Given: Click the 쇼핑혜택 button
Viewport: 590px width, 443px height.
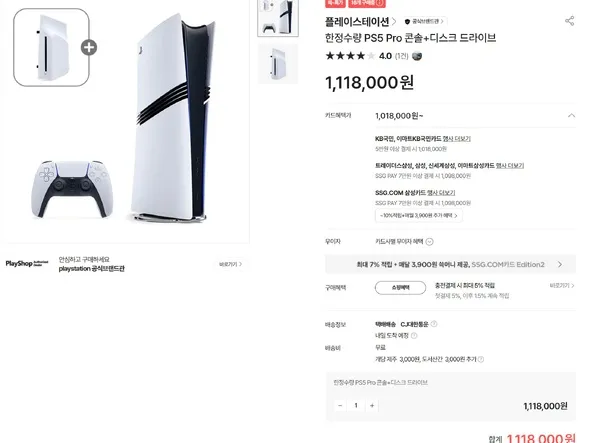Looking at the screenshot, I should coord(400,288).
